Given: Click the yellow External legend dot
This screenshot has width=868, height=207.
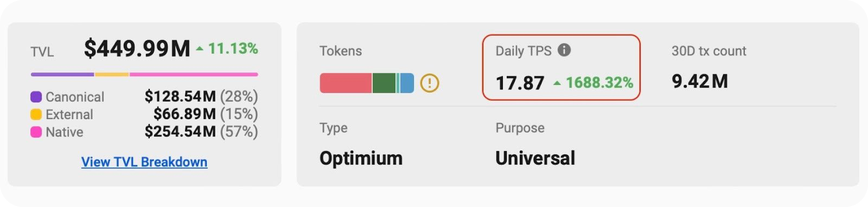Looking at the screenshot, I should click(36, 114).
